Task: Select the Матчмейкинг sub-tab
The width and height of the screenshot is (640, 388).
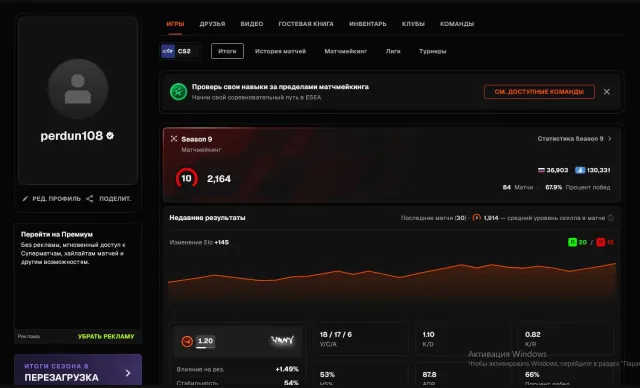Action: tap(346, 51)
